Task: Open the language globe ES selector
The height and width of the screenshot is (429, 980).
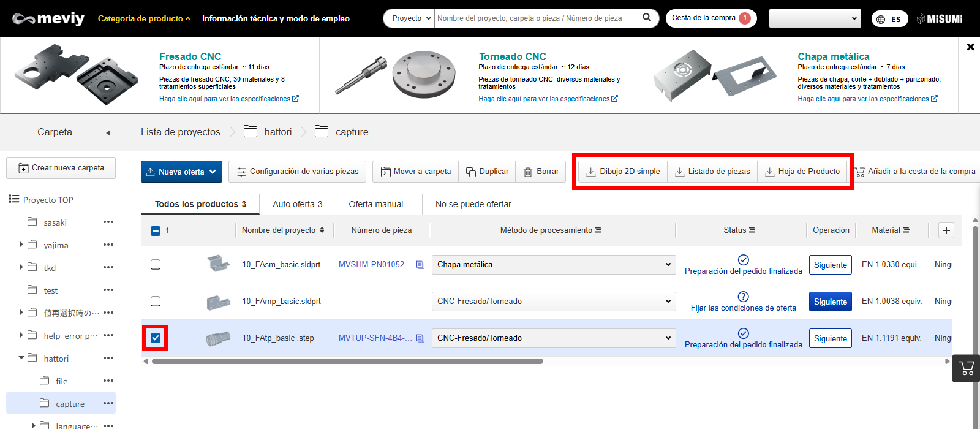Action: (x=889, y=19)
